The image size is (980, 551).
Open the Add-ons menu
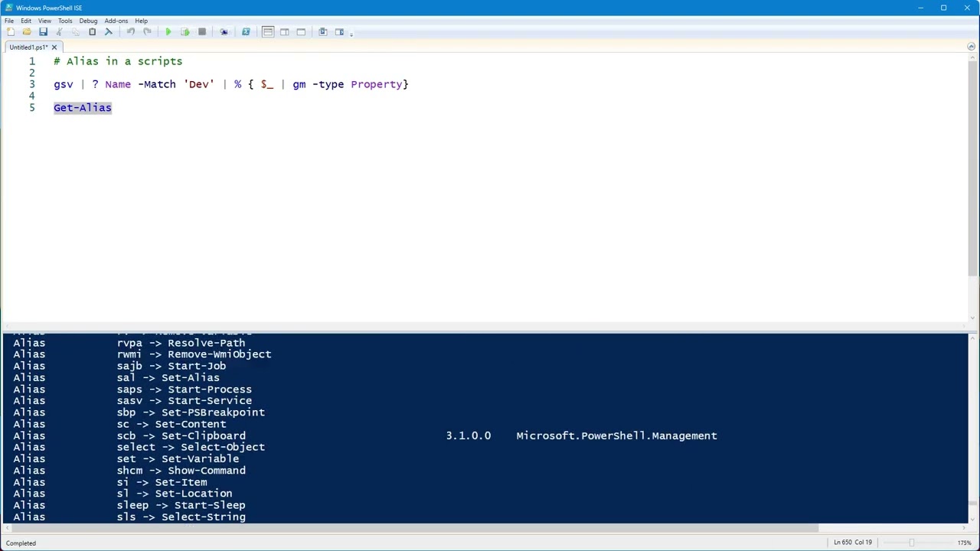pos(116,21)
